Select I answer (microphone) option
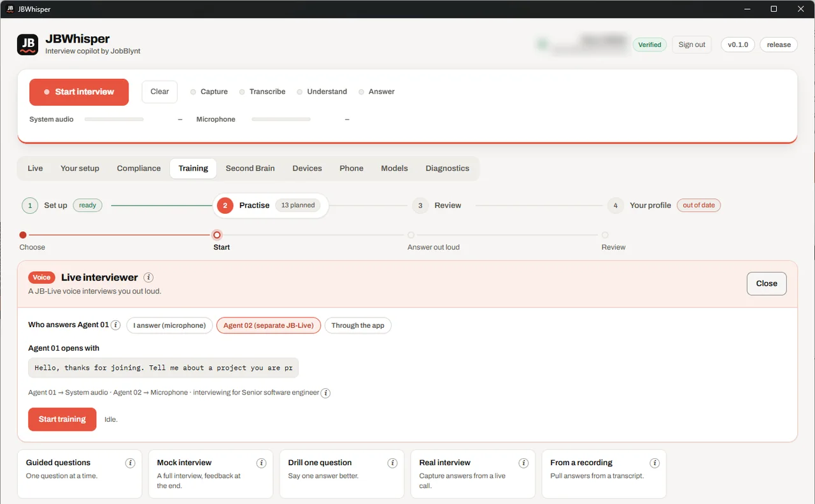The width and height of the screenshot is (815, 504). (169, 325)
